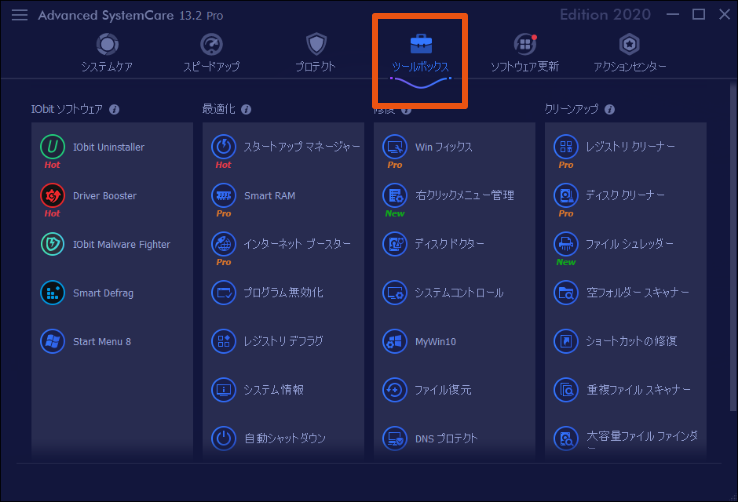
Task: Open 大容量ファイル ファインダー icon
Action: [x=566, y=438]
